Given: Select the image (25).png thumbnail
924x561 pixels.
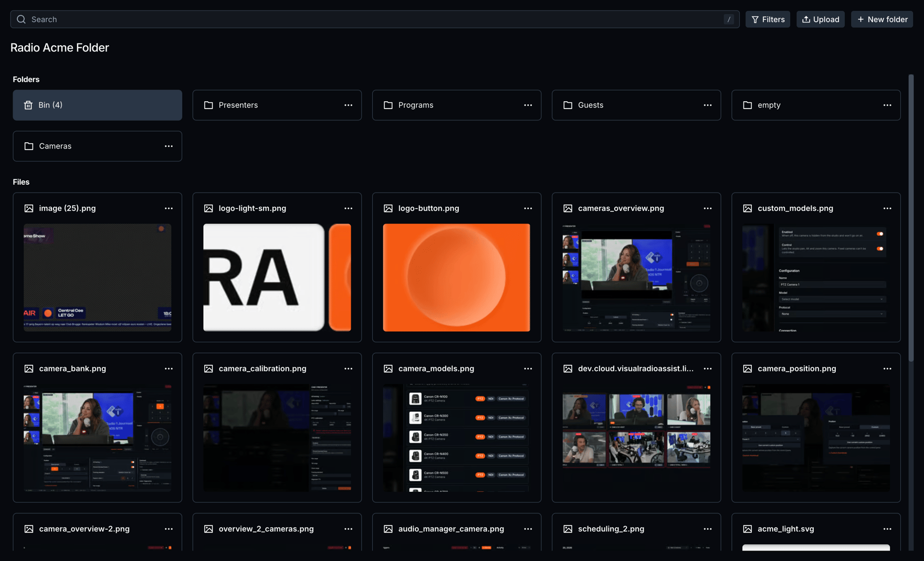Looking at the screenshot, I should [97, 278].
